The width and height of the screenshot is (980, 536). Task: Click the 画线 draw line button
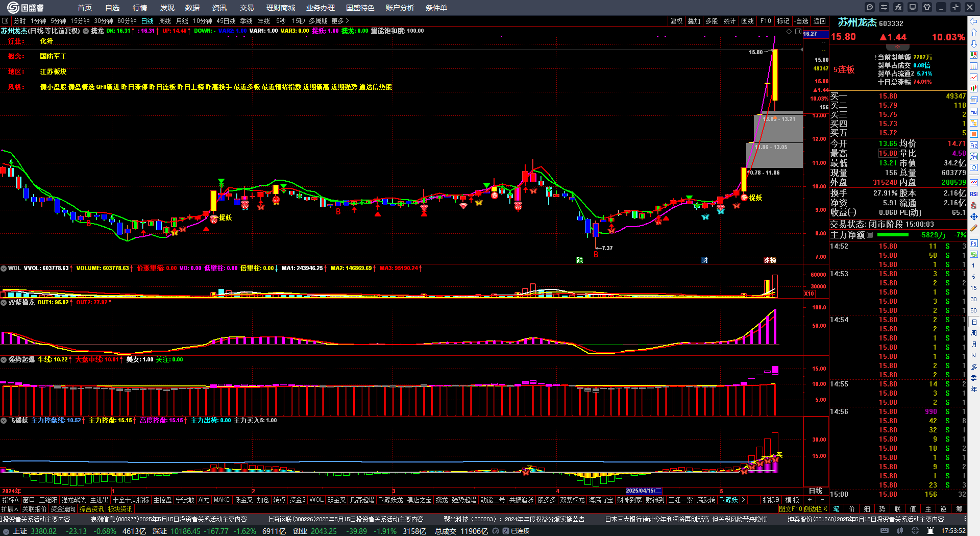tap(747, 21)
